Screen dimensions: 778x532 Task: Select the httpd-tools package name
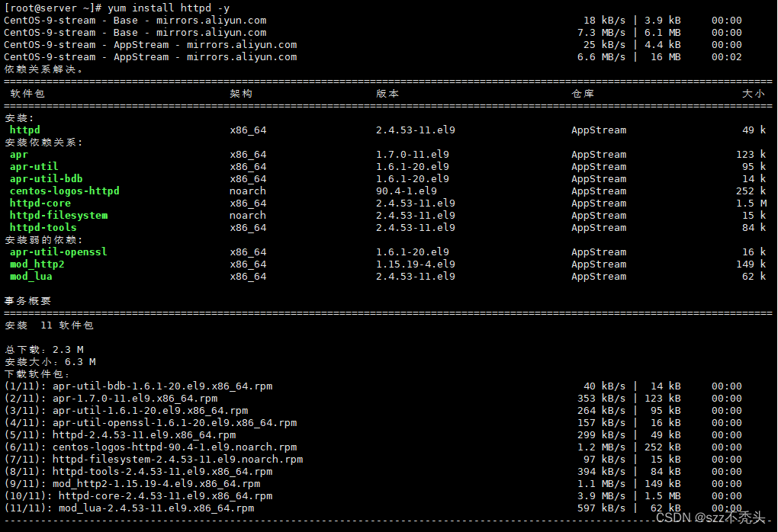pyautogui.click(x=43, y=227)
